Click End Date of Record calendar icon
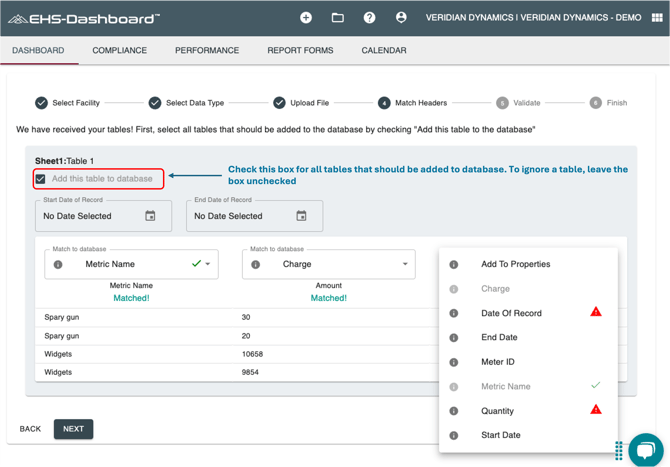Viewport: 670px width, 467px height. 301,216
